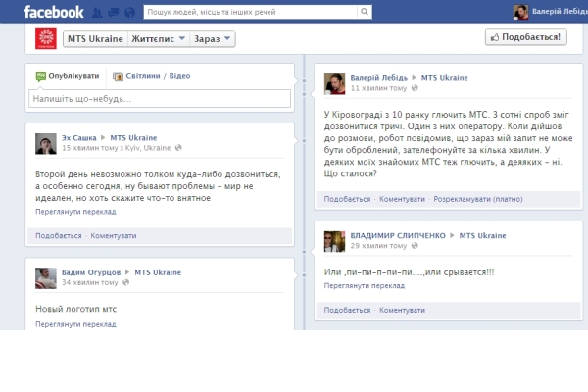Like the ВЛАДИМИР СЛИПЧЕНКО post

click(347, 311)
